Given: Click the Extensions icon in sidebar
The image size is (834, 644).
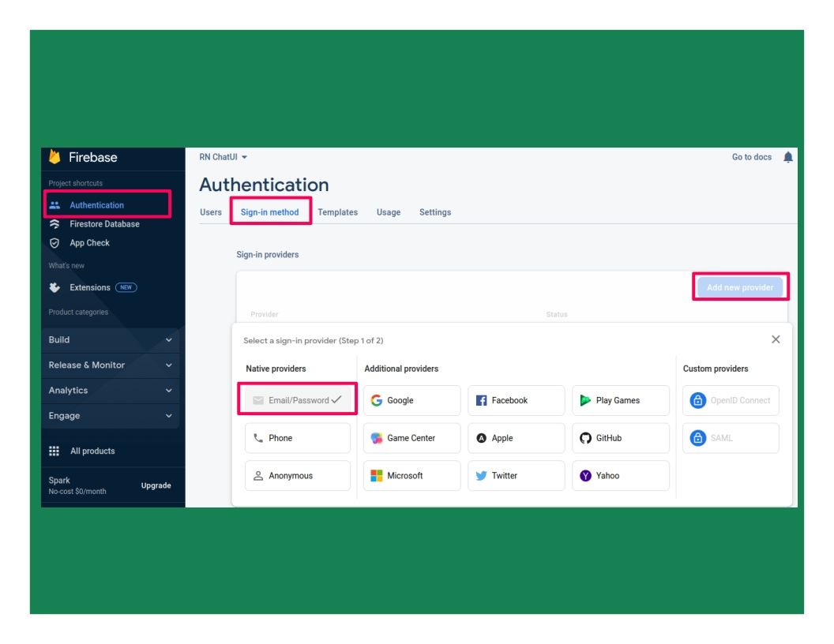Looking at the screenshot, I should coord(54,287).
